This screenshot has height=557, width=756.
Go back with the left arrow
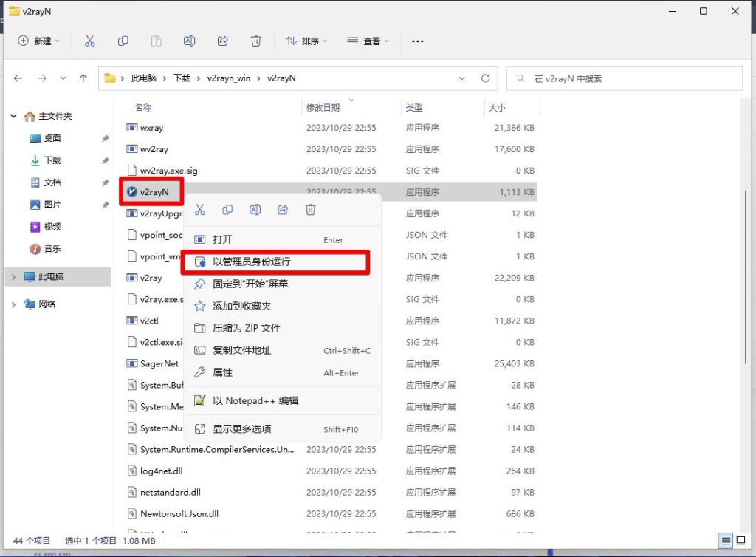(x=18, y=78)
